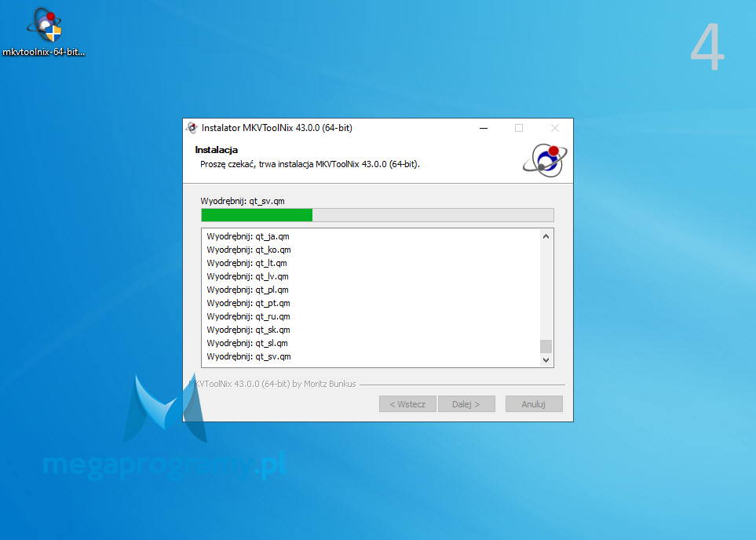Click the scroll-down arrow of the log list
The image size is (756, 540).
click(x=546, y=359)
